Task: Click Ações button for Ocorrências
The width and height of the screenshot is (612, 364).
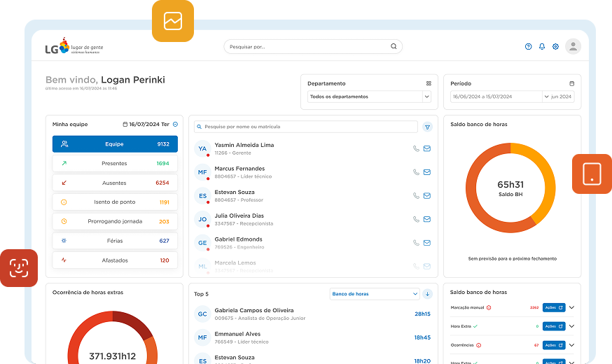Action: [554, 345]
